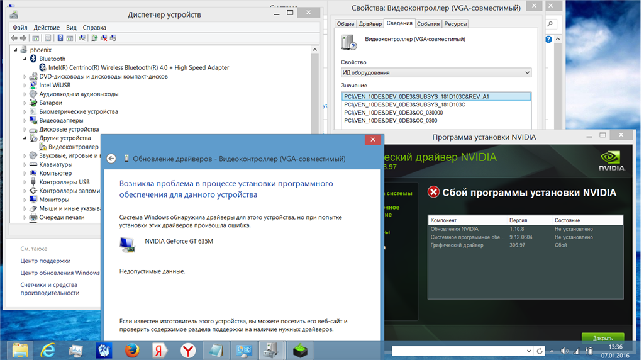644x360 pixels.
Task: Click the Device Manager tree scrollbar up arrow
Action: [x=315, y=50]
